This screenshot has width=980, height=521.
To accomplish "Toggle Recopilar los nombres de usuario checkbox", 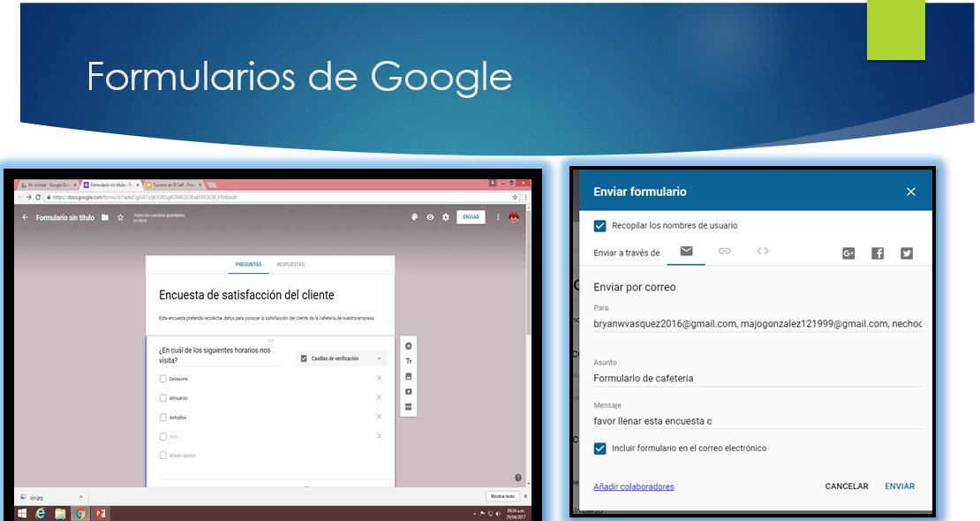I will (x=600, y=226).
